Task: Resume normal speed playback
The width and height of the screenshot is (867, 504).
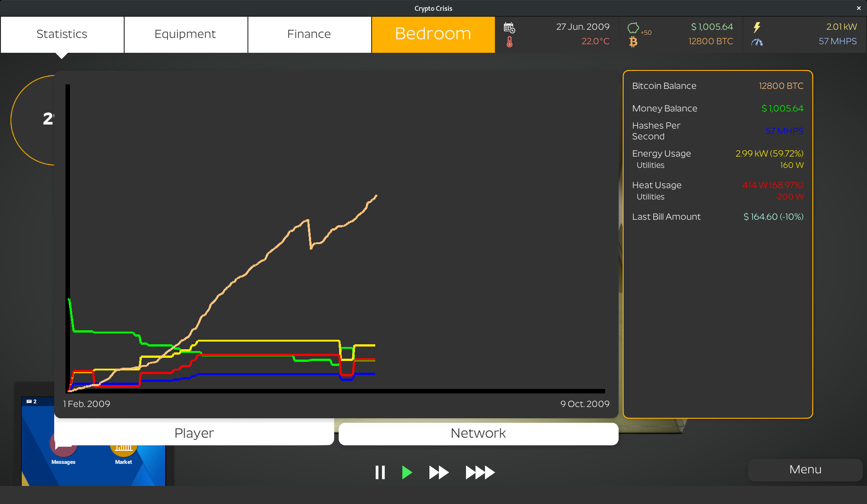Action: (x=407, y=472)
